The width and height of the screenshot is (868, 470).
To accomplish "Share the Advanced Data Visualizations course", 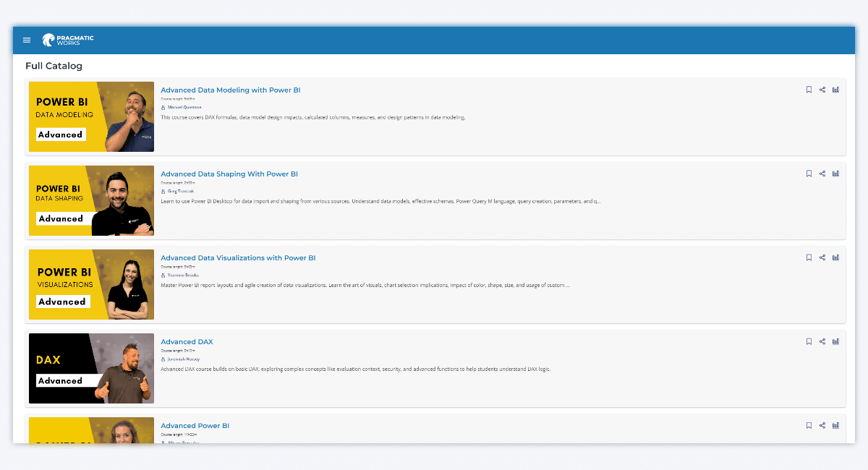I will pyautogui.click(x=822, y=257).
